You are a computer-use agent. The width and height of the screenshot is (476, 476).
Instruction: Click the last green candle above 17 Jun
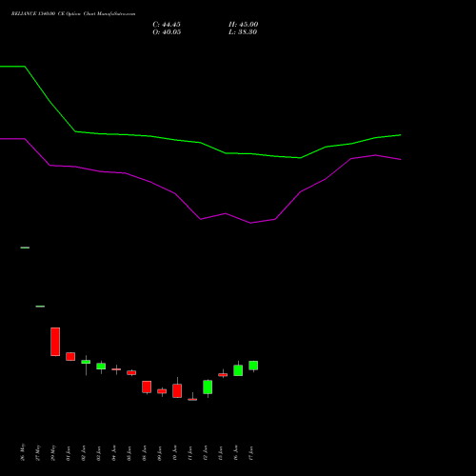[x=253, y=366]
